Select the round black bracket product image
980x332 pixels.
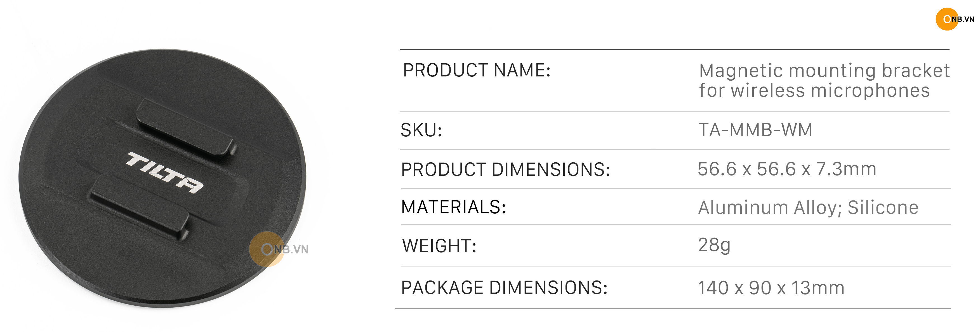[162, 178]
